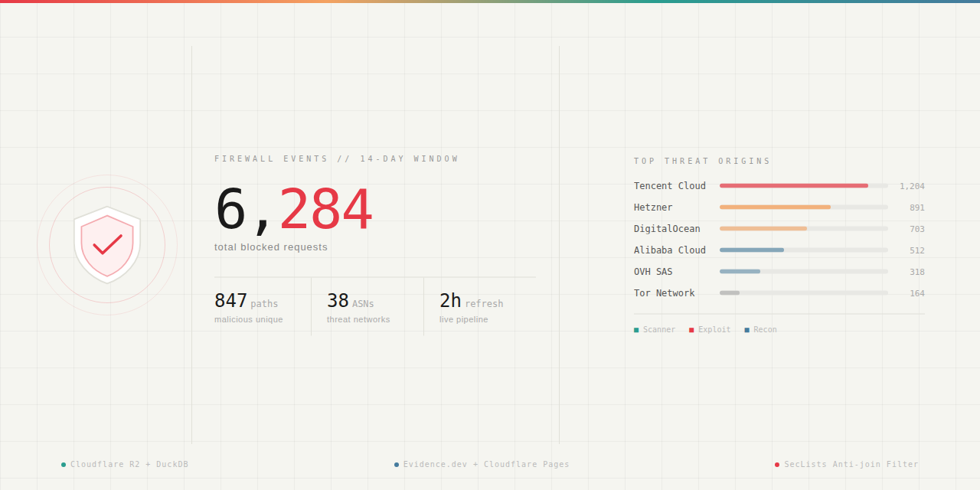980x490 pixels.
Task: Click the blue dot beside Evidence.dev
Action: [x=397, y=464]
